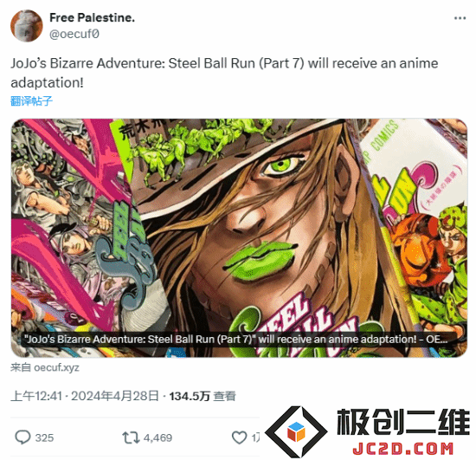Open the three-dot more options menu
The height and width of the screenshot is (460, 476).
pos(460,18)
